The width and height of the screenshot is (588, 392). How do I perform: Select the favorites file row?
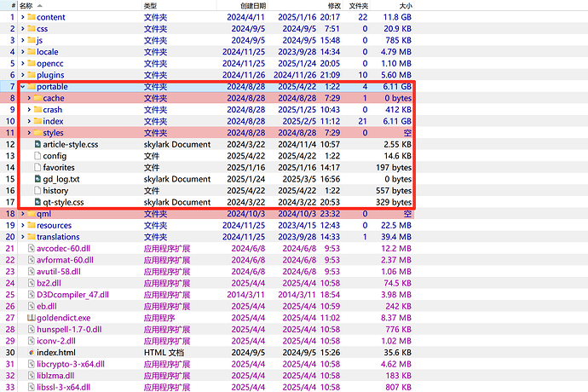click(61, 168)
